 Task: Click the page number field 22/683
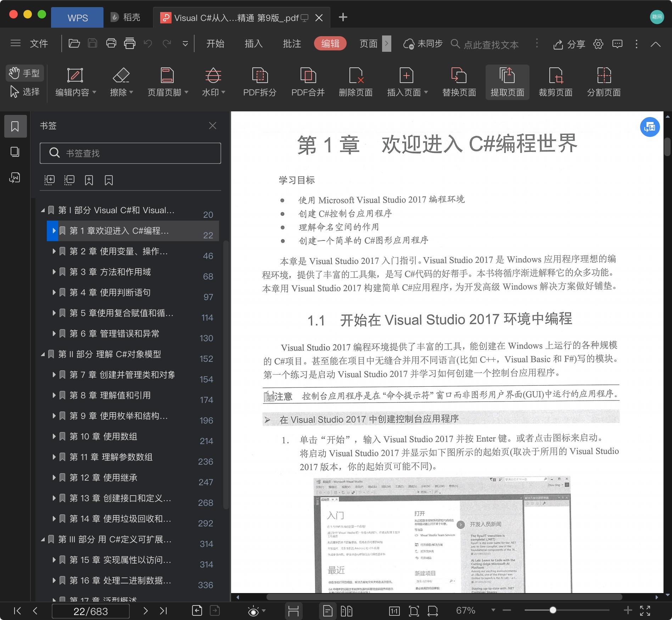pos(91,611)
